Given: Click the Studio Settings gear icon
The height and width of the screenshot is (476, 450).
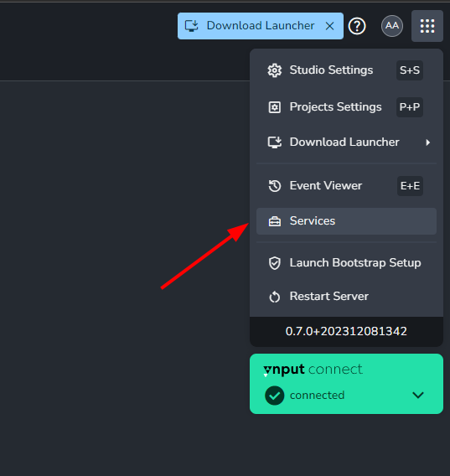Looking at the screenshot, I should 275,70.
